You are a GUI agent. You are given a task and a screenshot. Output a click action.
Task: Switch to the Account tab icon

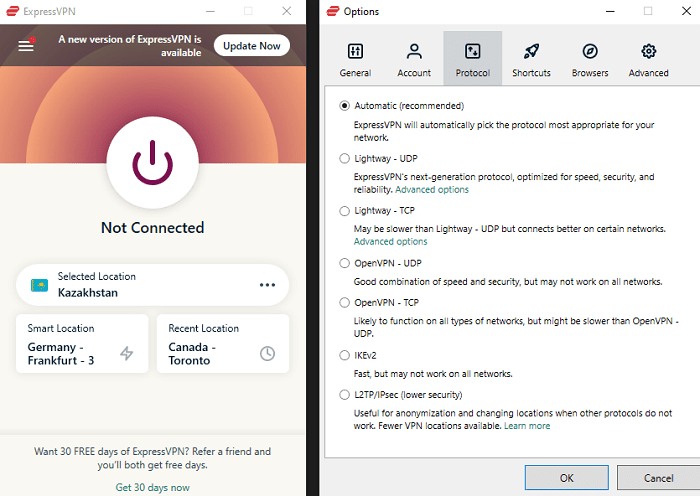tap(413, 52)
